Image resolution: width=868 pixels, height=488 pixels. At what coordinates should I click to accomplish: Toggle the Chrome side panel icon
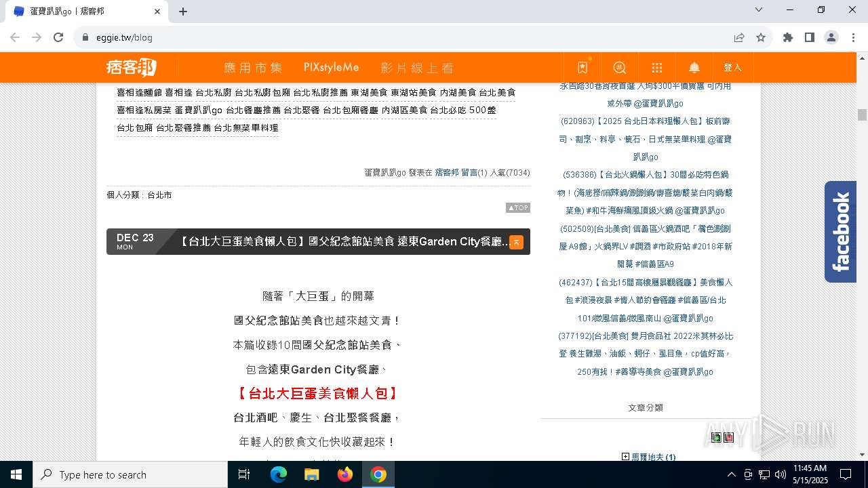(810, 37)
